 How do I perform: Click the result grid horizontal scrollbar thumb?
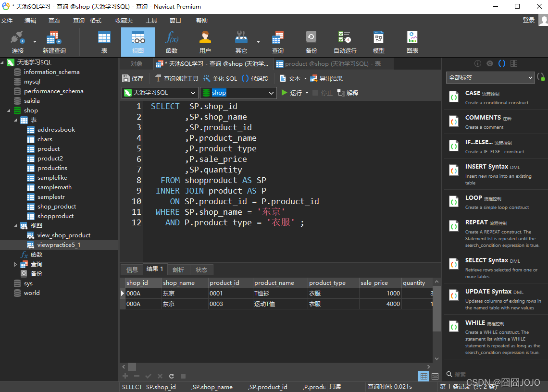[132, 367]
